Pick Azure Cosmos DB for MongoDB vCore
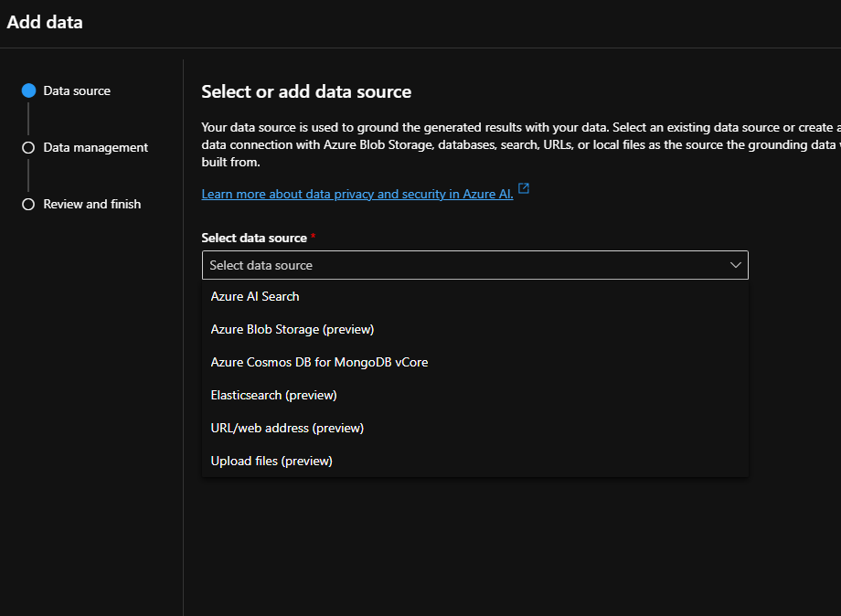 click(x=474, y=363)
